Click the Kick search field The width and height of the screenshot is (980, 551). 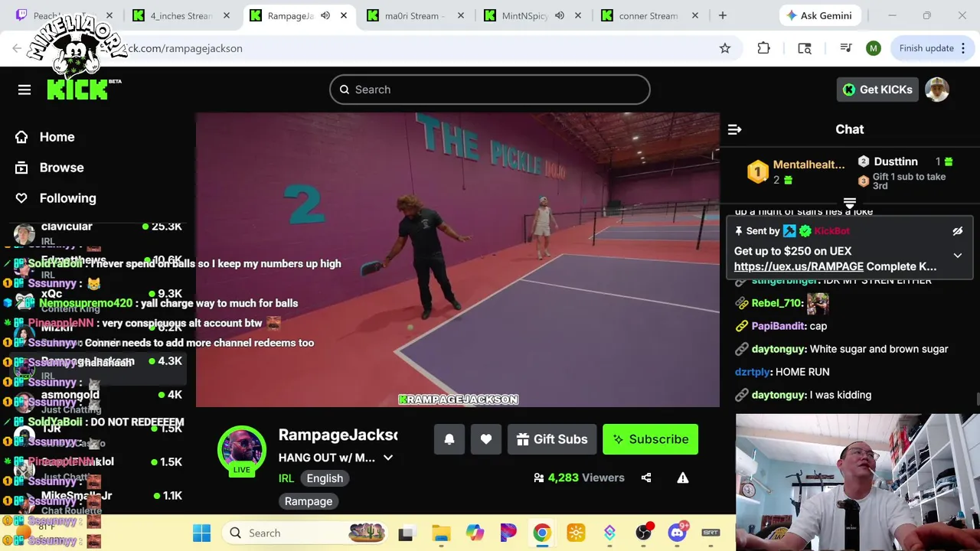pyautogui.click(x=490, y=90)
